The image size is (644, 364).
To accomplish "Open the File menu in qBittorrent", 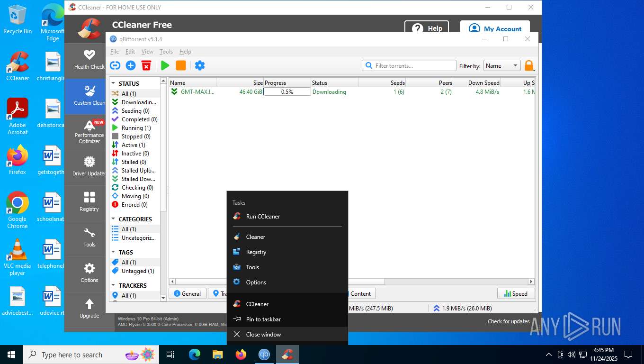I will pos(115,52).
